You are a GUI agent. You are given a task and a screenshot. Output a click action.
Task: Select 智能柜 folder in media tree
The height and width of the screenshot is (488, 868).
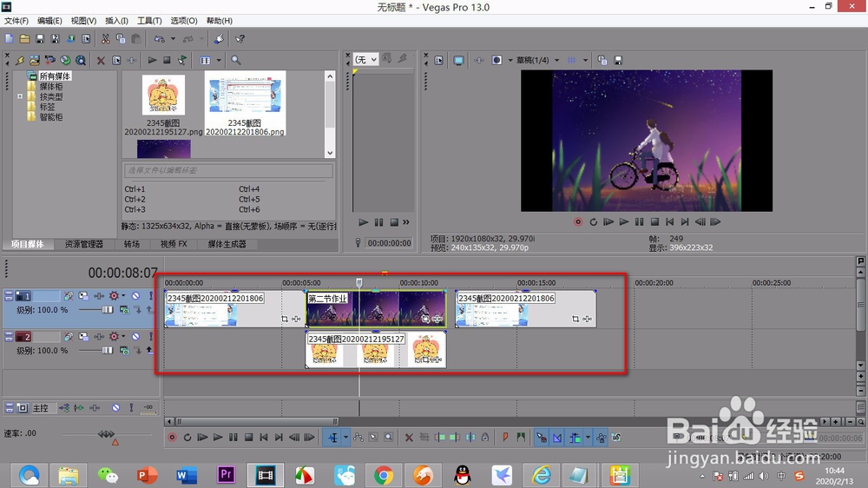(51, 117)
